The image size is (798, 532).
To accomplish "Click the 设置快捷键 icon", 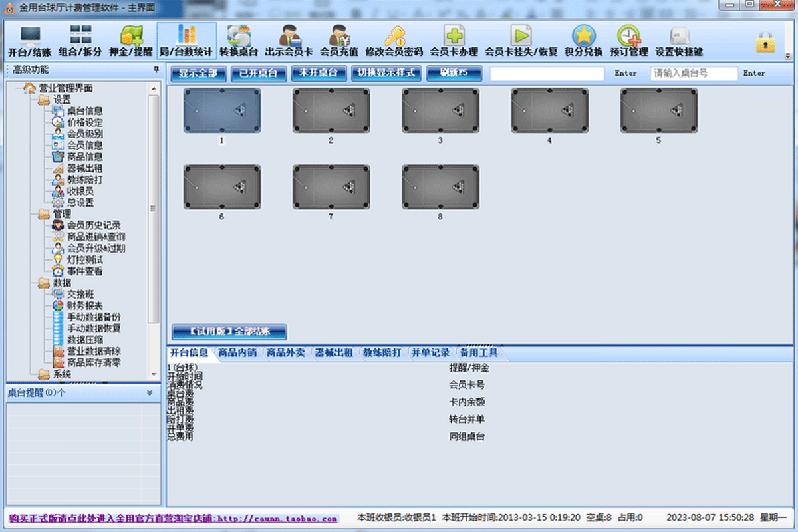I will [x=679, y=41].
